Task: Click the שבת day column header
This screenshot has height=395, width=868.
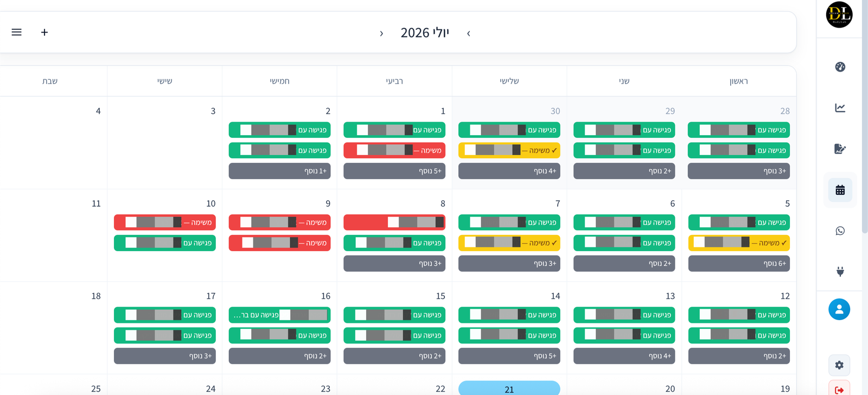Action: click(50, 81)
